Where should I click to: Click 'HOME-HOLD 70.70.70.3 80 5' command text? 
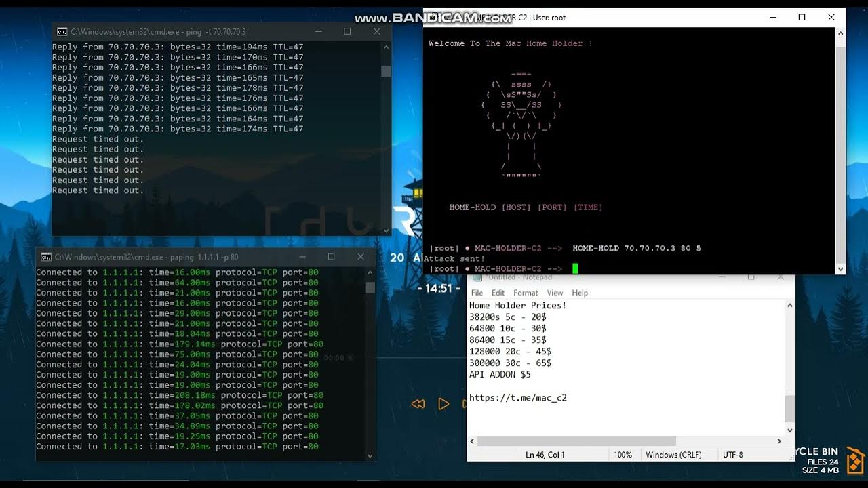point(637,249)
